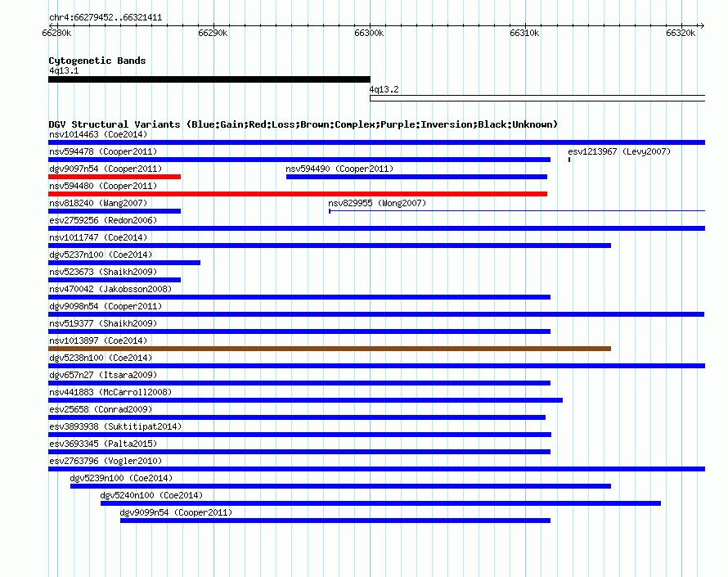728x577 pixels.
Task: Click the chr4:66279452..66321411 region label
Action: (x=106, y=18)
